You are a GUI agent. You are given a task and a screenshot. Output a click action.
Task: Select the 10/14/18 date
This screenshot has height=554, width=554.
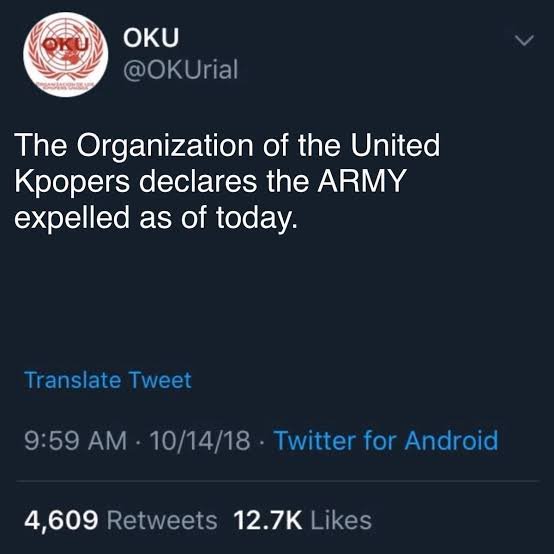click(200, 441)
